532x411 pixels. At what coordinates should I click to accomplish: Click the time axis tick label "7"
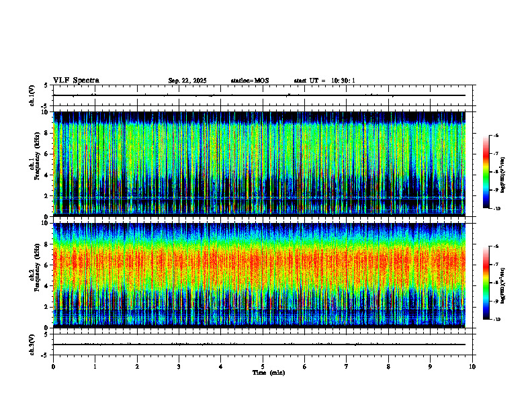click(x=347, y=367)
